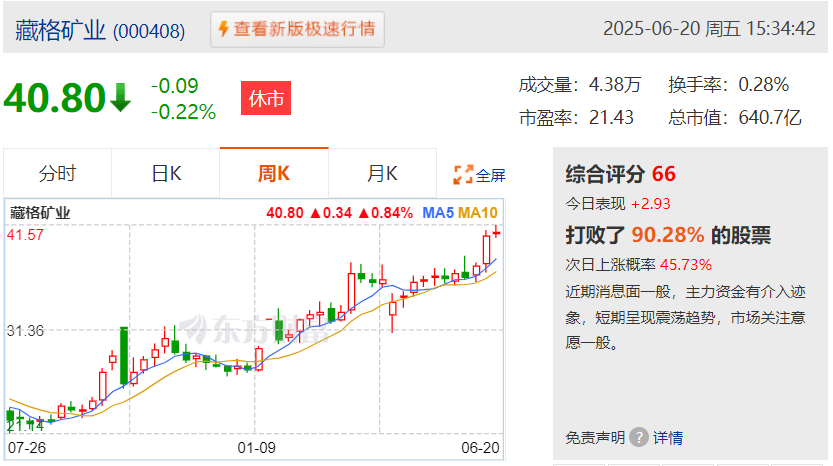The height and width of the screenshot is (466, 833).
Task: Click the 藏格矿业 stock name title
Action: point(61,30)
